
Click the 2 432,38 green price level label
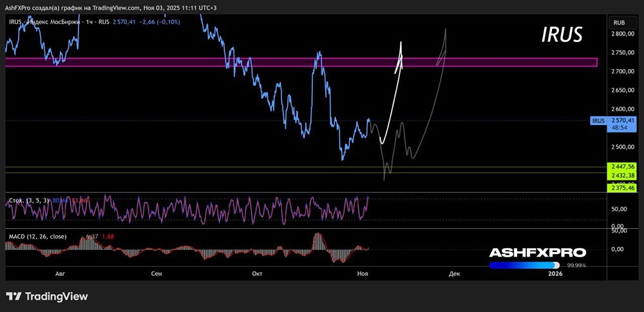pyautogui.click(x=623, y=175)
